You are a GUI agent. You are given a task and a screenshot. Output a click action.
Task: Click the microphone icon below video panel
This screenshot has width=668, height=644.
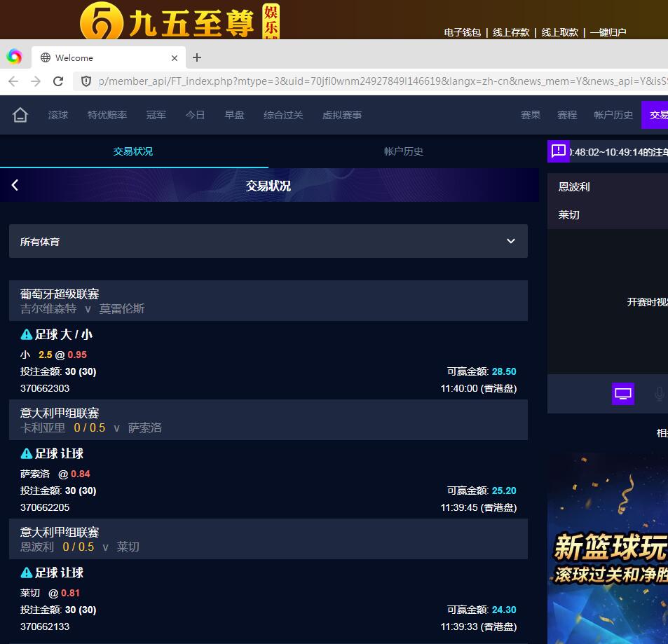(659, 394)
